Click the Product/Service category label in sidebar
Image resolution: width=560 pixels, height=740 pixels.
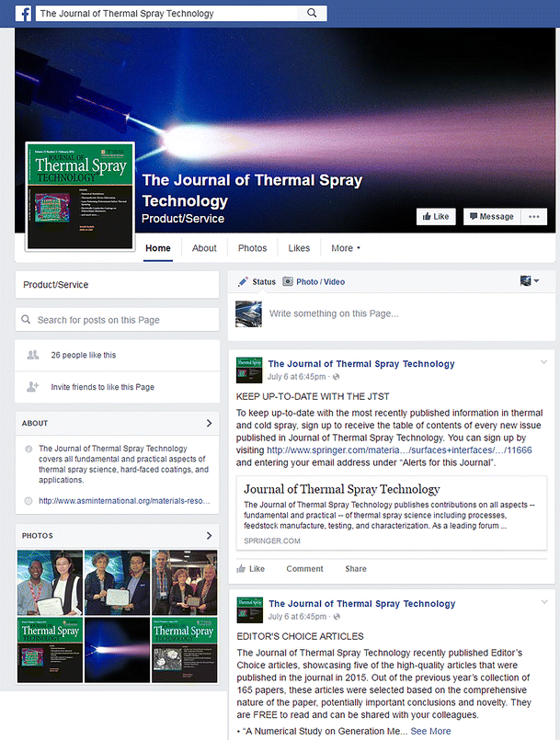(56, 285)
